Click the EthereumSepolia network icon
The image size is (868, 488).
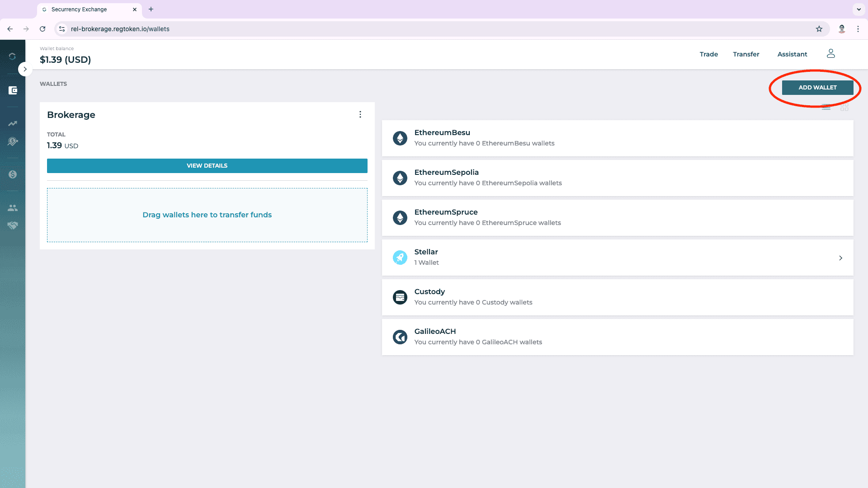coord(400,178)
